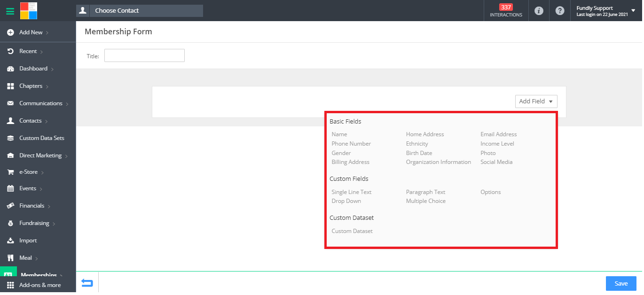Add the Birth Date field
644x295 pixels.
(419, 153)
